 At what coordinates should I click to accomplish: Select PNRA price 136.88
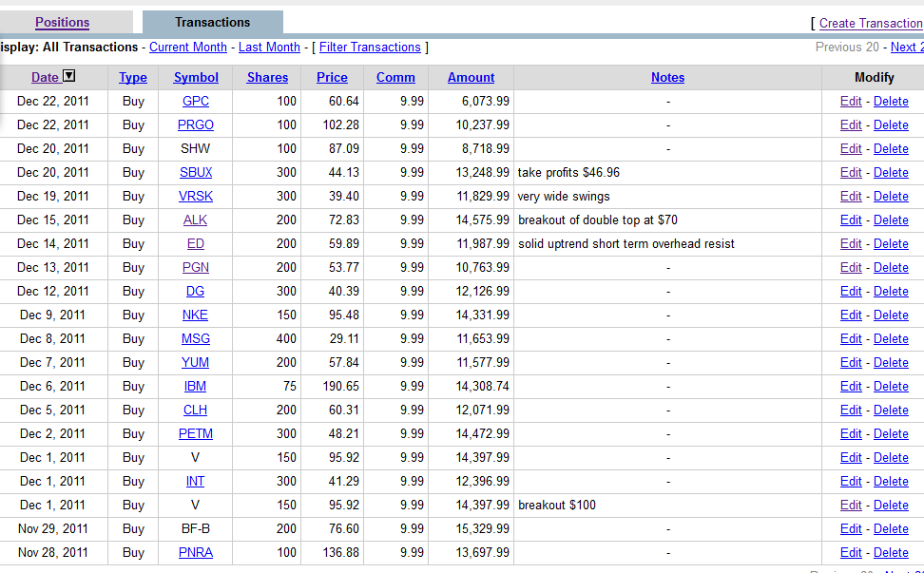(340, 552)
